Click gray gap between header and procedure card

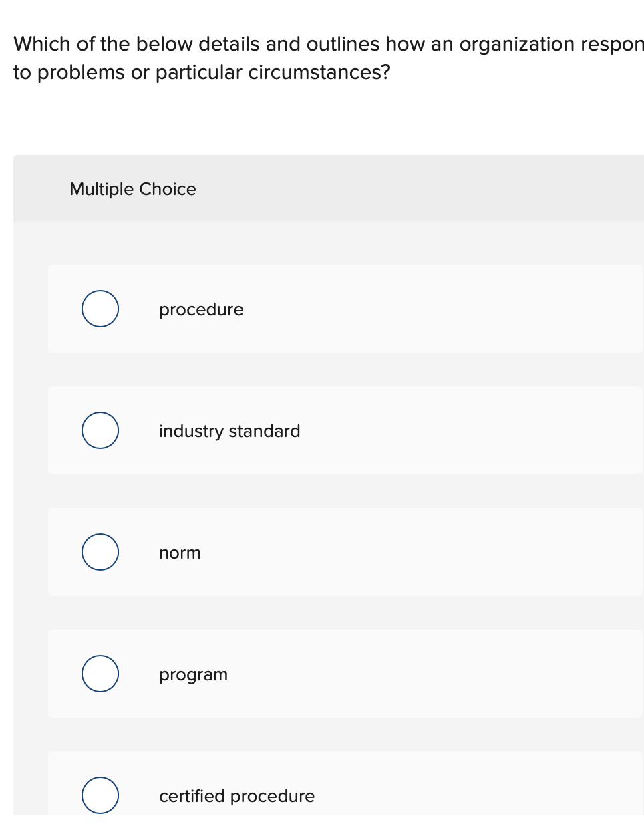[x=334, y=243]
